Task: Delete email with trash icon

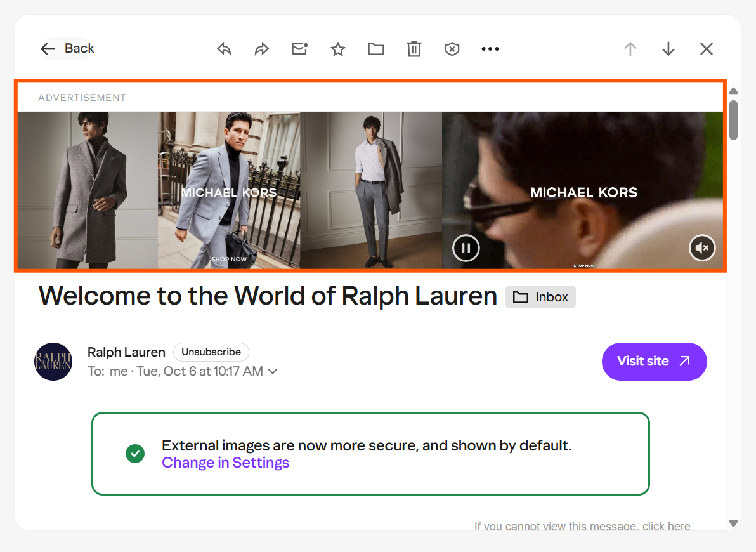Action: (x=414, y=49)
